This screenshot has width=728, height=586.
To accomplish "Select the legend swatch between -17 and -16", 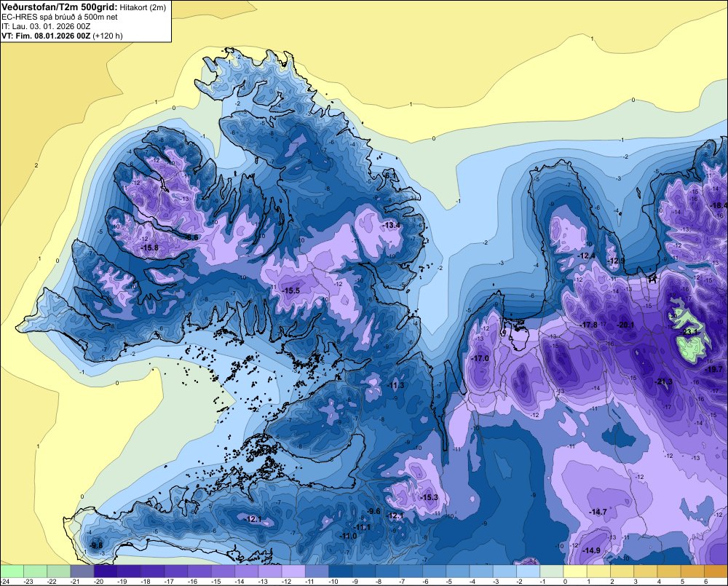I will click(176, 571).
